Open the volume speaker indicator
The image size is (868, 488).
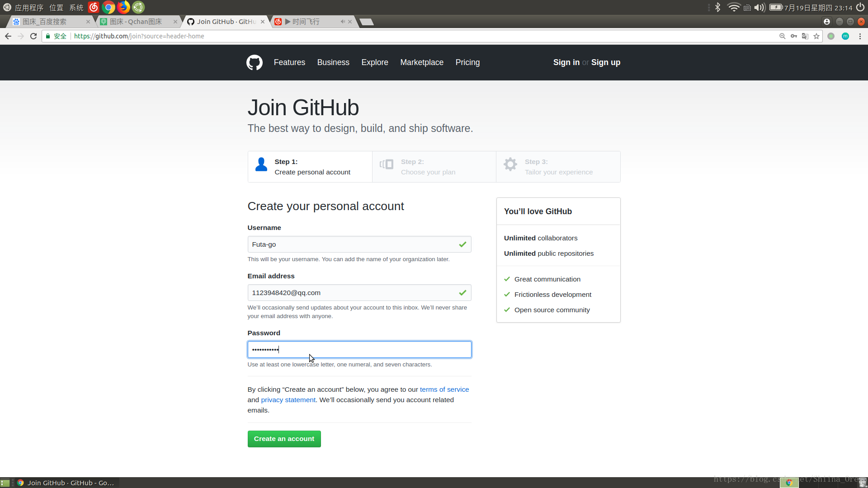759,7
